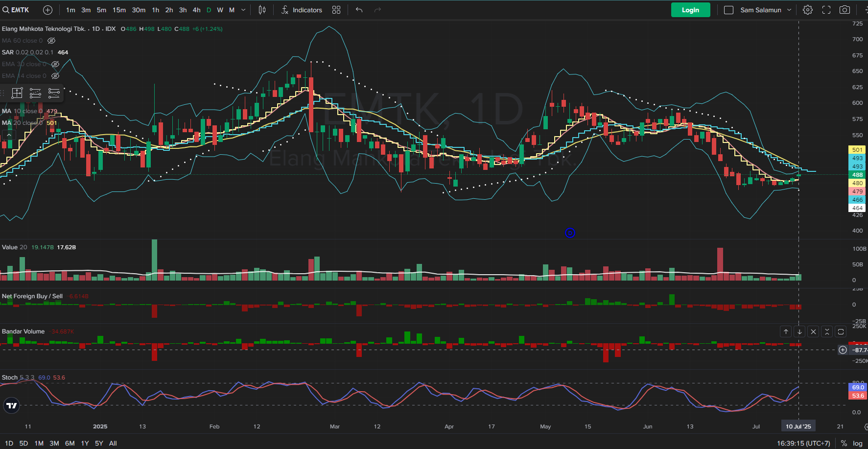The width and height of the screenshot is (868, 449).
Task: Set the chart range to 1D
Action: coord(9,443)
